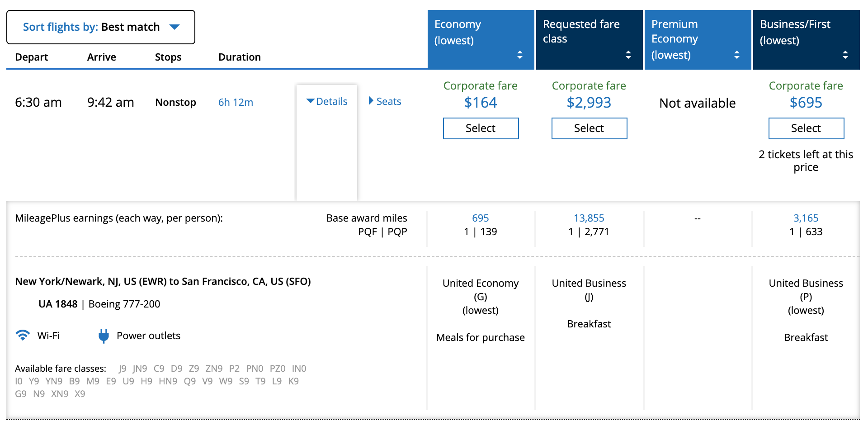Click the Power outlets plug icon
The height and width of the screenshot is (426, 868).
tap(104, 336)
